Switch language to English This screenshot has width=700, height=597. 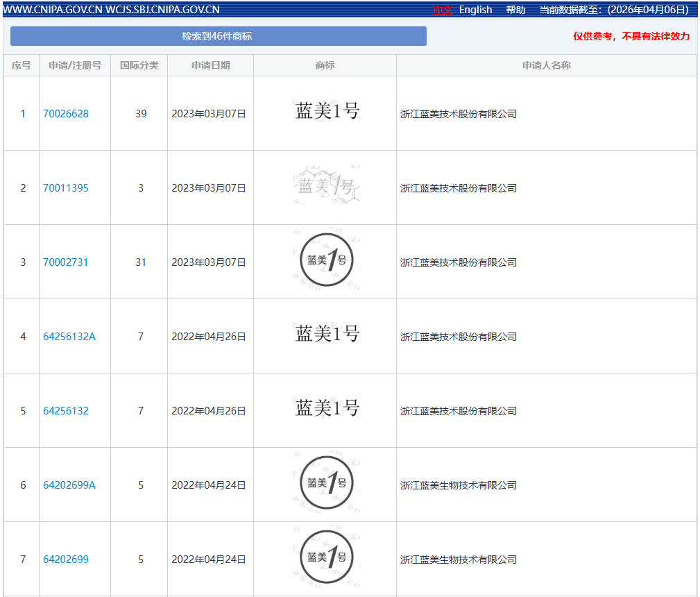[475, 10]
